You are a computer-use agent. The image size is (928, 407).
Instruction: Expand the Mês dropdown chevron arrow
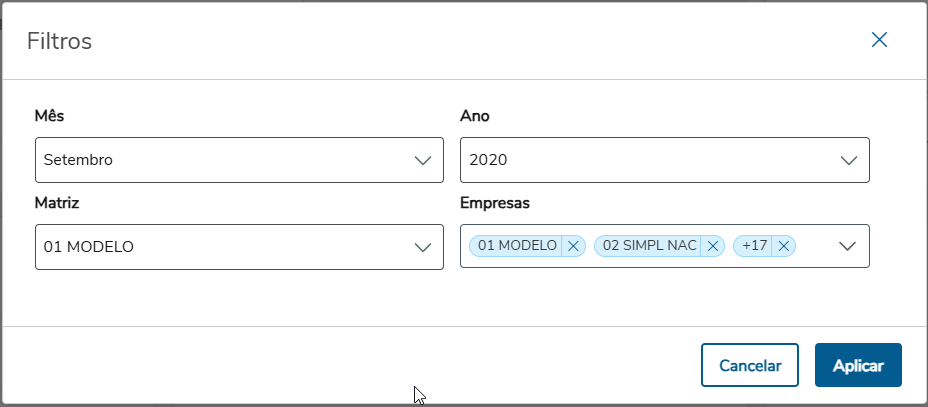click(x=423, y=160)
